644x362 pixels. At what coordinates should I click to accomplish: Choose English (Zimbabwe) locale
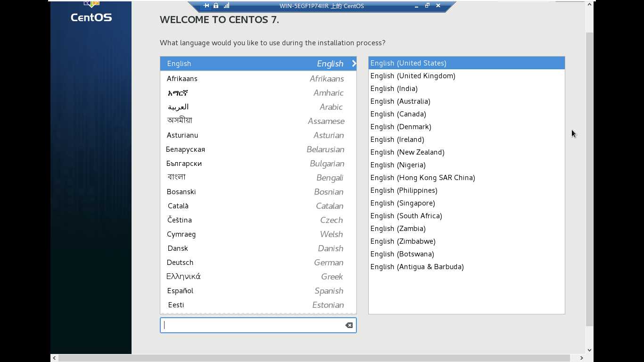[x=467, y=241]
